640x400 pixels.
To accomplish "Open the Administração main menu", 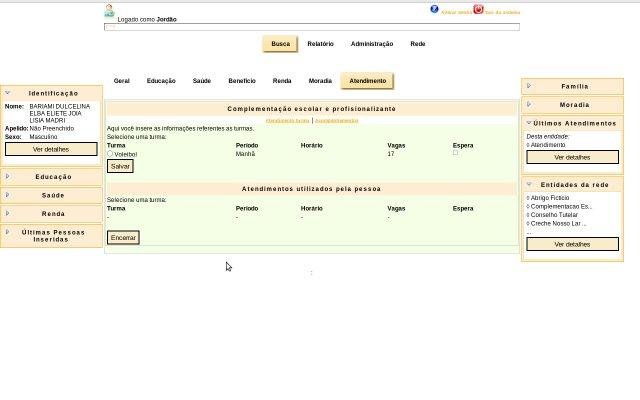I will [x=372, y=44].
